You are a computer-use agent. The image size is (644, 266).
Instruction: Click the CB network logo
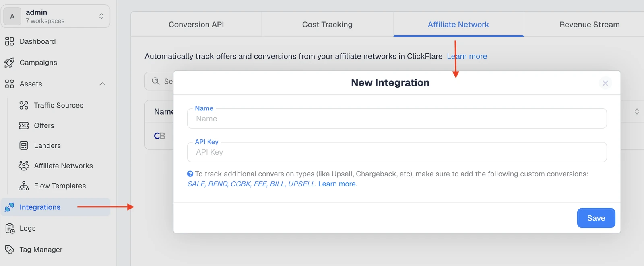[159, 136]
